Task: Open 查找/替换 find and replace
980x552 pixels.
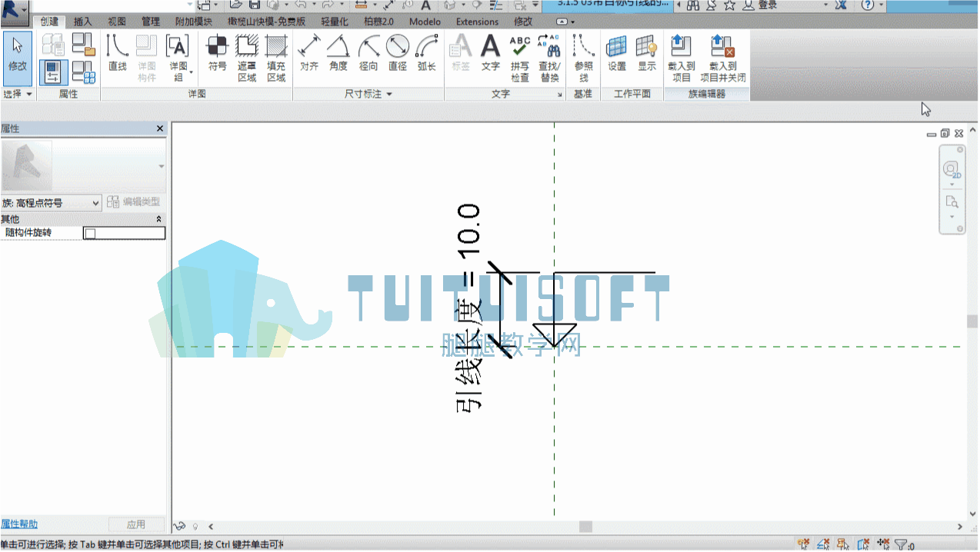Action: coord(549,58)
